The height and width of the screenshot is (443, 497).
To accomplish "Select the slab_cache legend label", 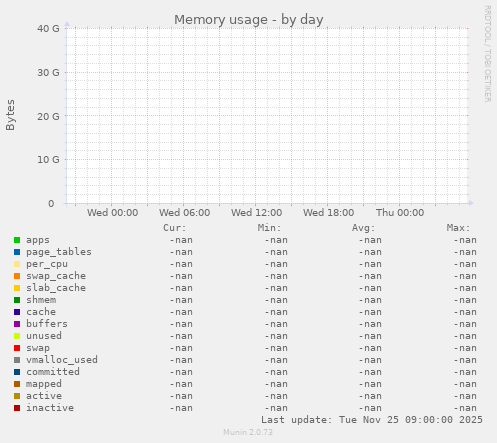I will coord(56,288).
